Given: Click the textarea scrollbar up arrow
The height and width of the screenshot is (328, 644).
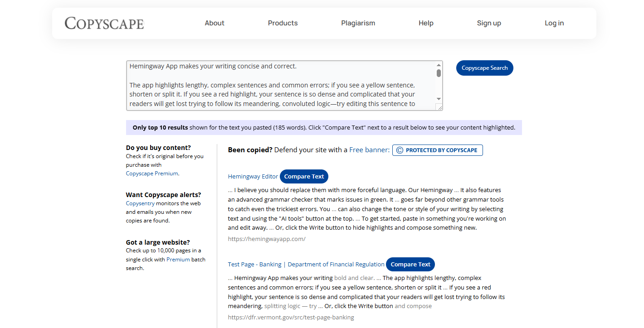Looking at the screenshot, I should point(439,64).
